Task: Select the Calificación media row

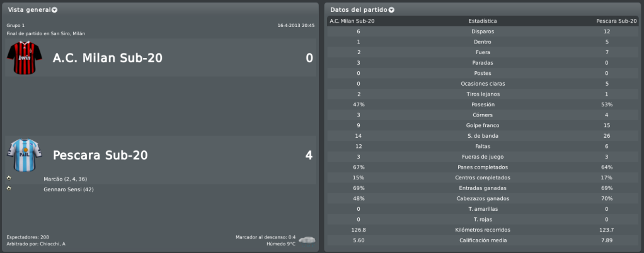Action: [483, 240]
